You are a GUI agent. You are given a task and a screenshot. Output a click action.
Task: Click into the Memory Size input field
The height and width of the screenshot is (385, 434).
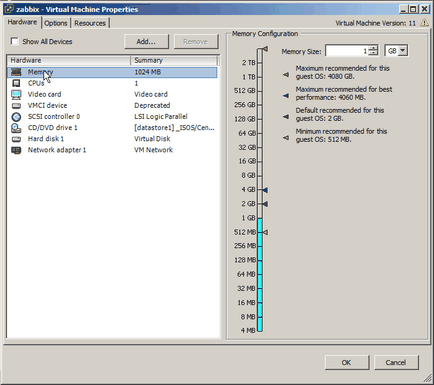pyautogui.click(x=347, y=51)
